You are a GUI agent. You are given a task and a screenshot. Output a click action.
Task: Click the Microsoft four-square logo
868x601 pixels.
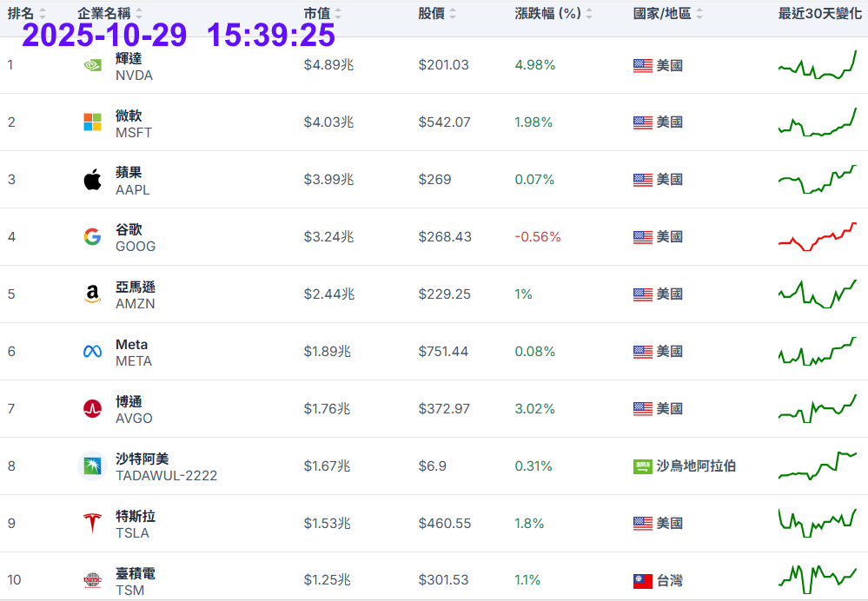click(92, 122)
